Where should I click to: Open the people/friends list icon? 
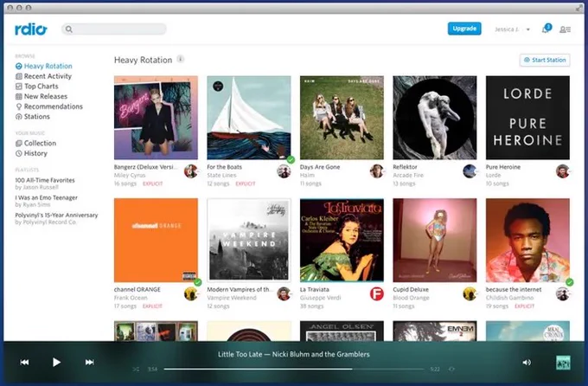(566, 29)
